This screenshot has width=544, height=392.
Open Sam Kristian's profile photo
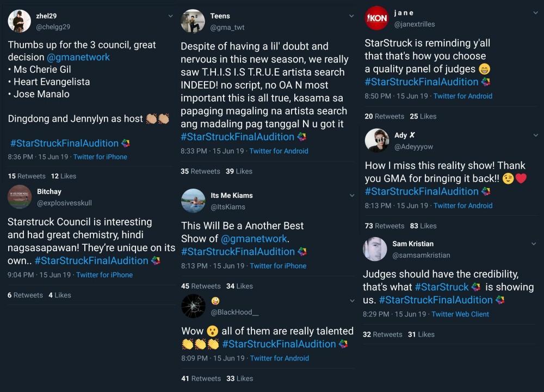coord(375,249)
